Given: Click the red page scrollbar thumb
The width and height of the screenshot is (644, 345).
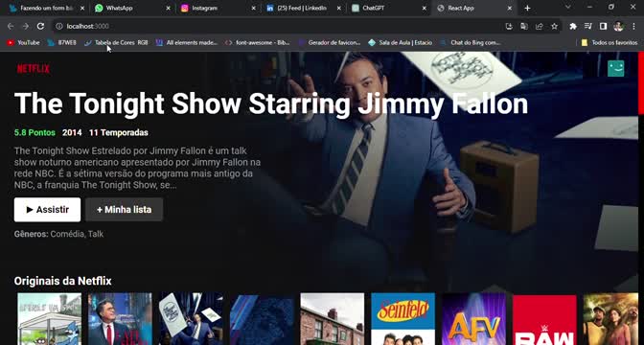Looking at the screenshot, I should pos(641,83).
